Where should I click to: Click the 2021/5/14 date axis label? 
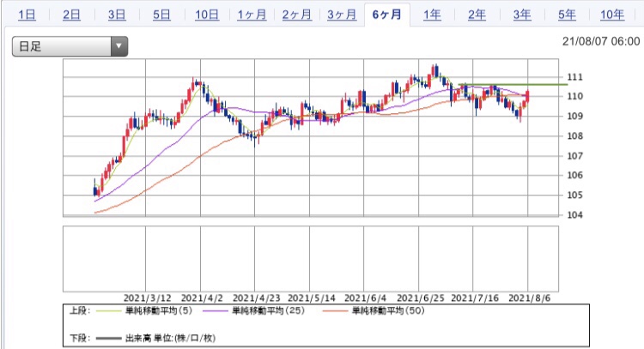312,298
